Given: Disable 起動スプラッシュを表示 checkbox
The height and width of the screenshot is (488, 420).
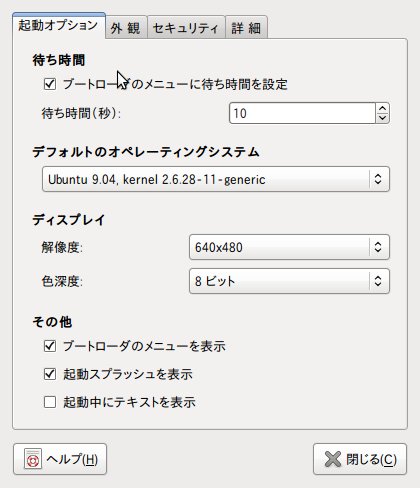Looking at the screenshot, I should pyautogui.click(x=50, y=374).
